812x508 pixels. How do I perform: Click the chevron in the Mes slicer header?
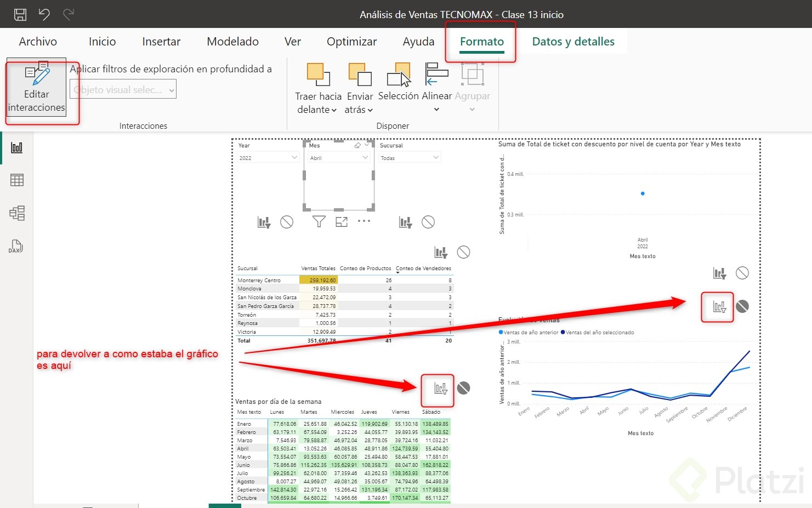(367, 145)
